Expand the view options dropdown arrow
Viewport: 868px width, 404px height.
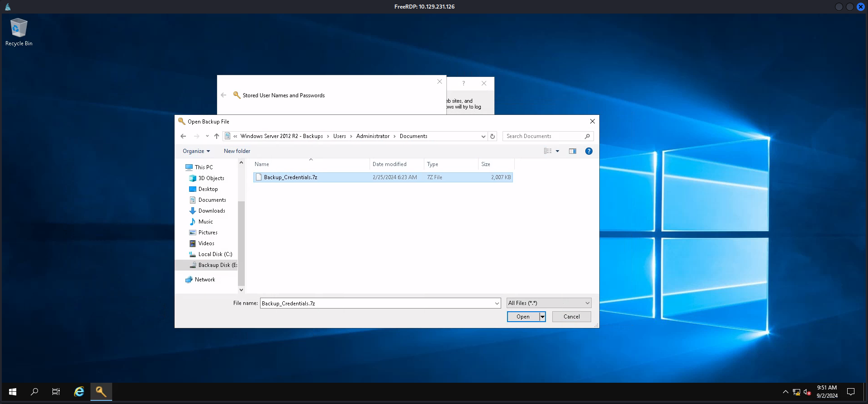557,151
